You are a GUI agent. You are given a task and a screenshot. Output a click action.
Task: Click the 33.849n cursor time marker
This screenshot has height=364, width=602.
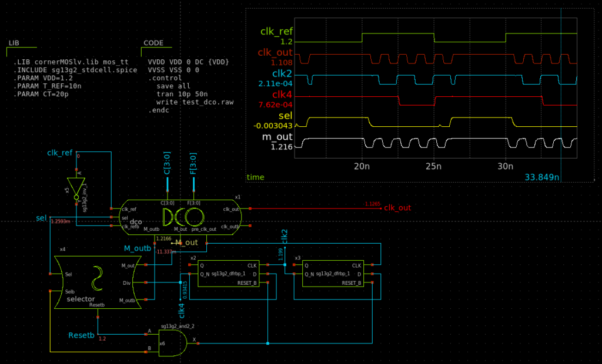pos(541,177)
